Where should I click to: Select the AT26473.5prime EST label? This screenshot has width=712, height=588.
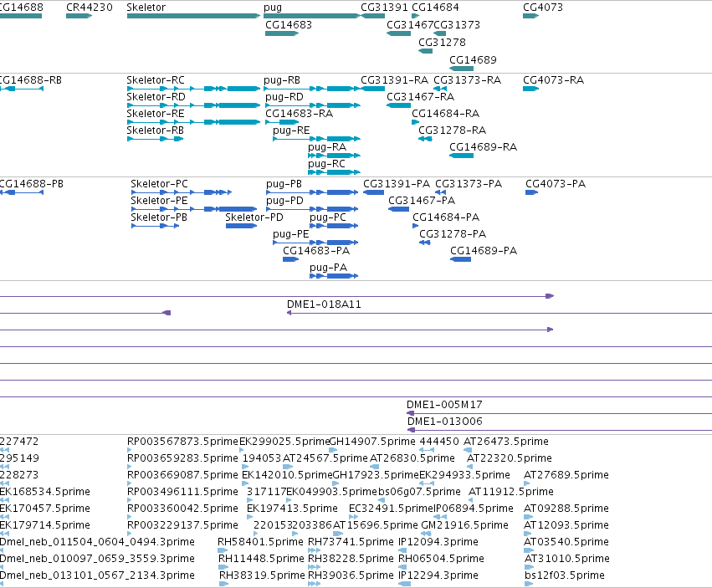[506, 442]
